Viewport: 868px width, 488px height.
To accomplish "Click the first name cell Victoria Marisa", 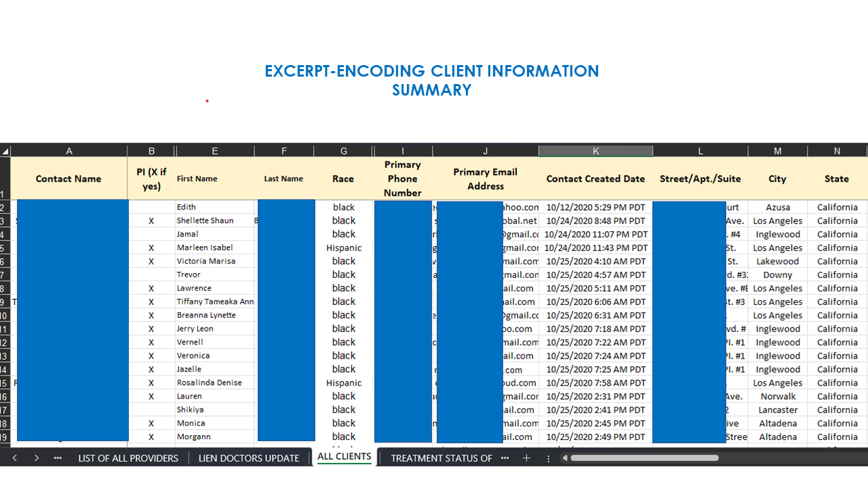I will click(215, 262).
